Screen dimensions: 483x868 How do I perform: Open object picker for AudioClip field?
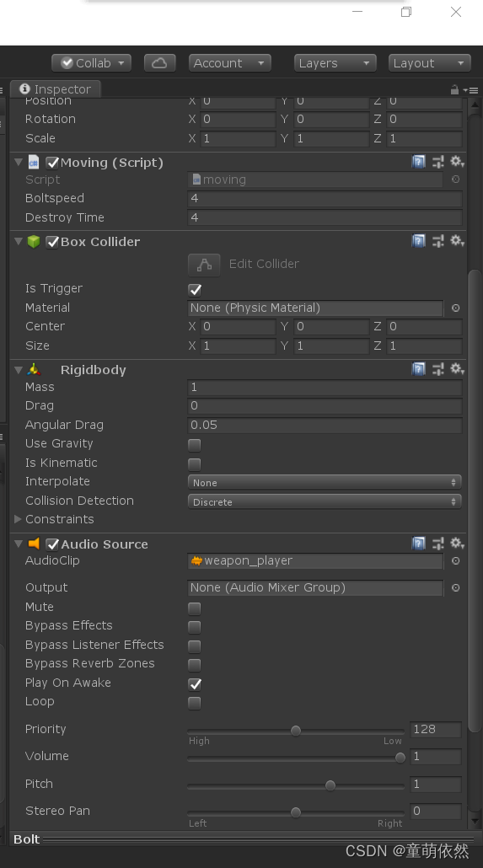point(455,560)
